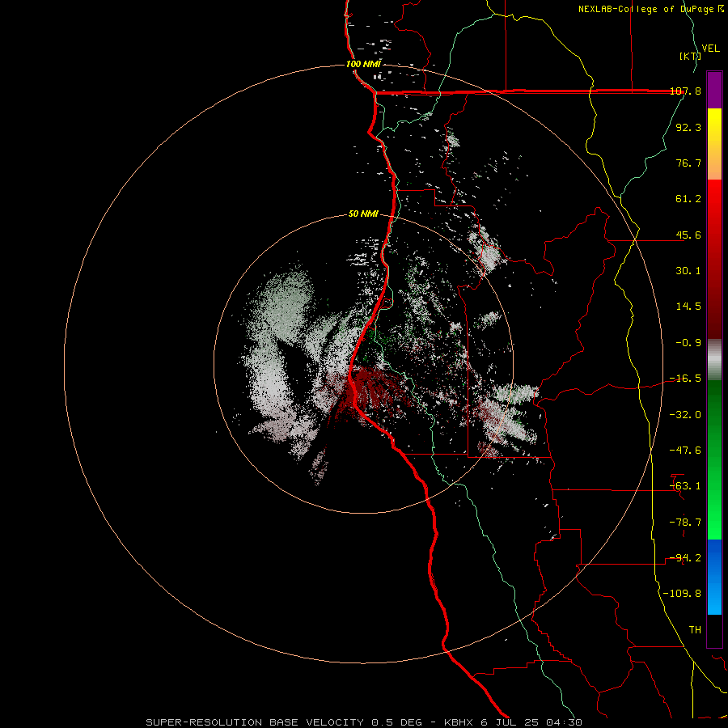Click the purple segment of the color bar

point(714,90)
